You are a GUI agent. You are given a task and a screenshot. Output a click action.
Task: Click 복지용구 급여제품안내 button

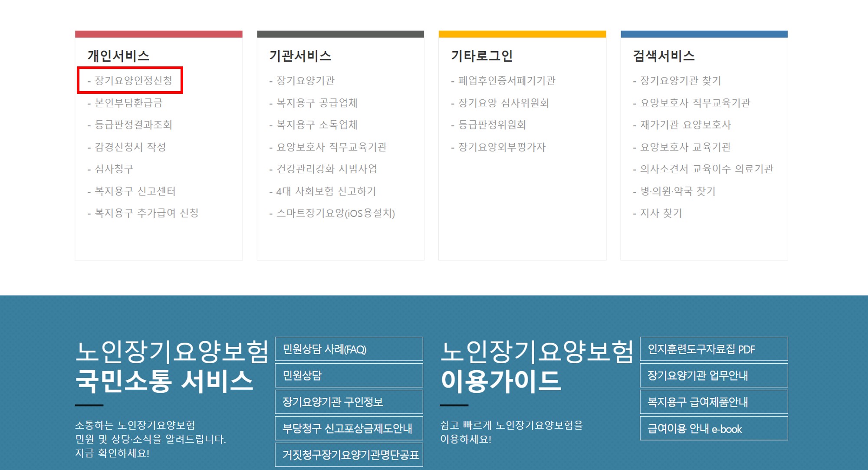pos(713,402)
